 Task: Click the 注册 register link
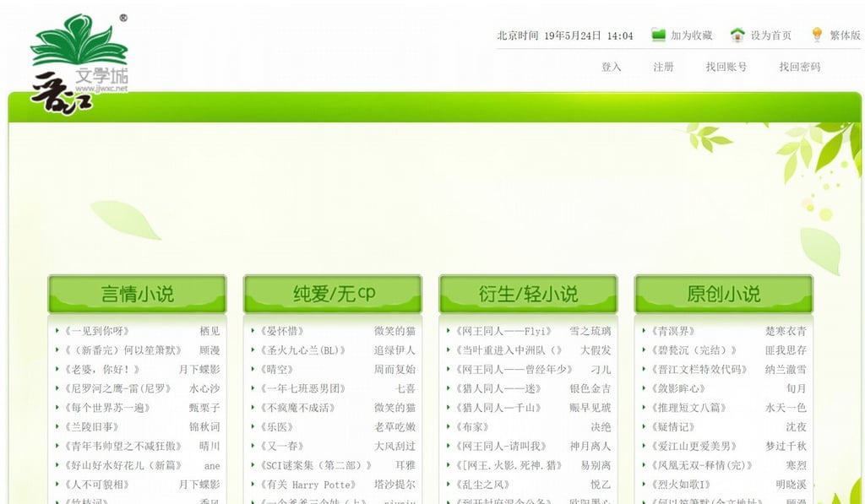coord(663,67)
